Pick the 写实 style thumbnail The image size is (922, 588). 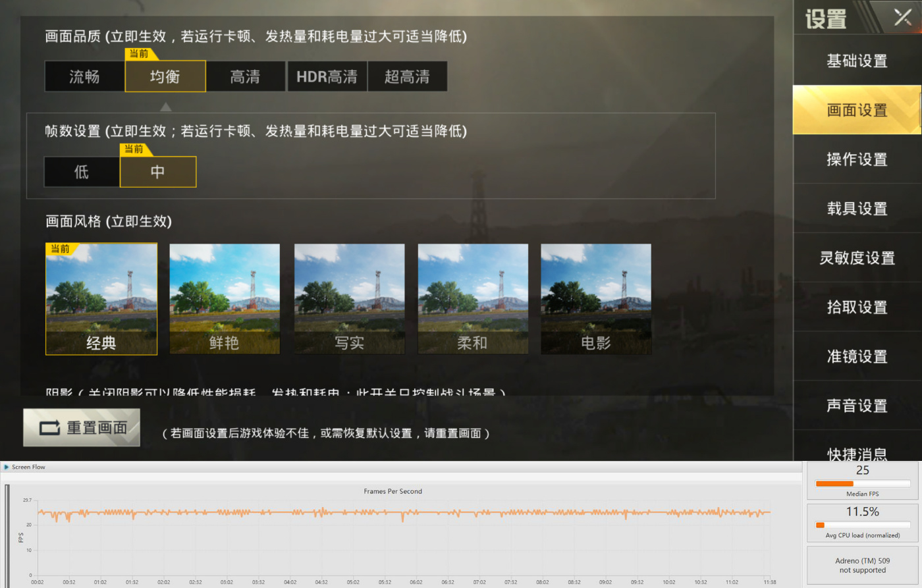[349, 299]
